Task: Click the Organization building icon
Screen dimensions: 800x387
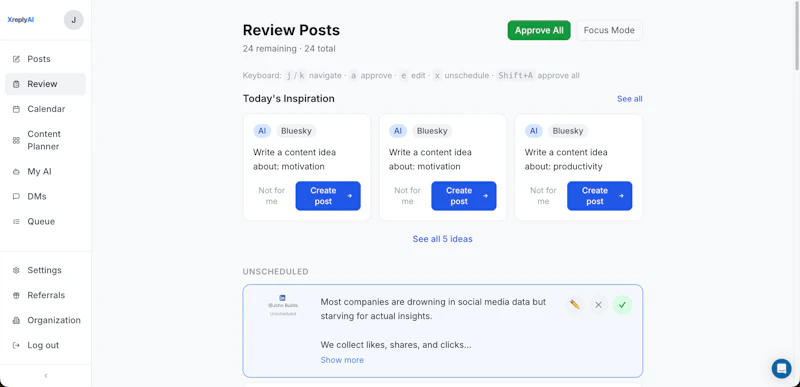Action: 16,320
